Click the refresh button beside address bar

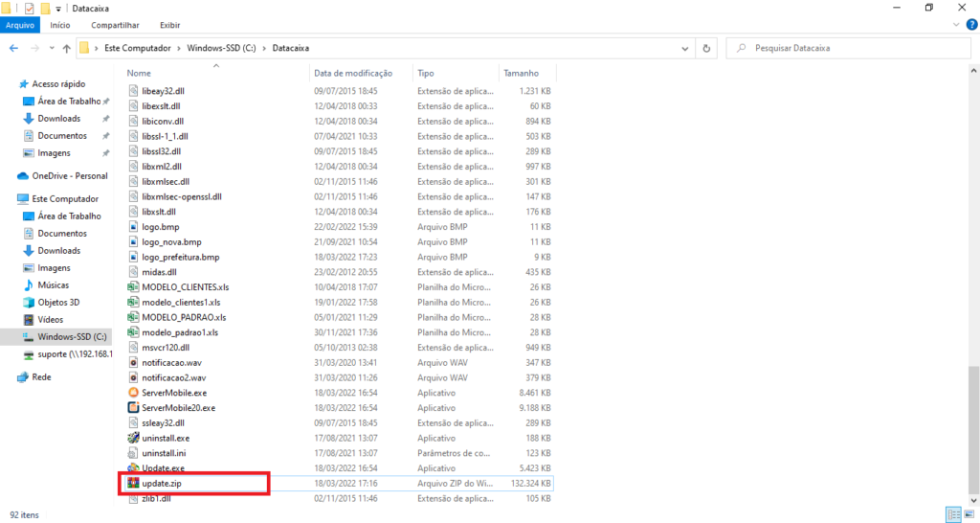706,47
